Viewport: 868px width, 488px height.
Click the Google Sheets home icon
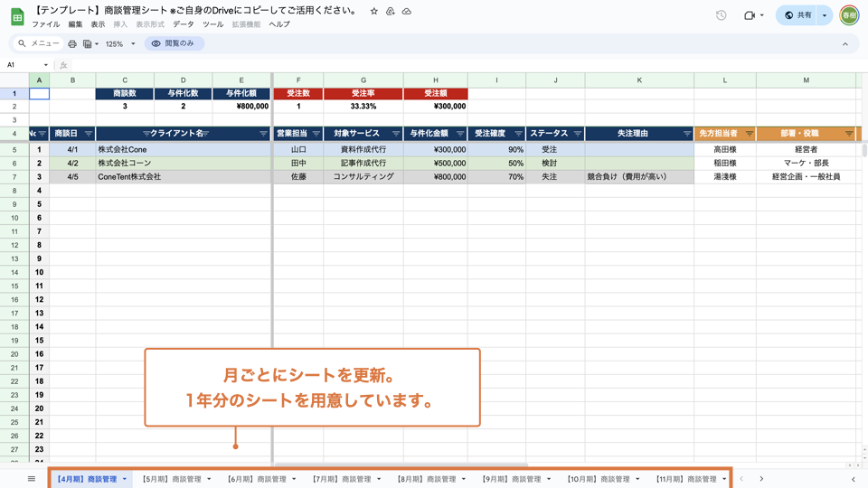(16, 17)
